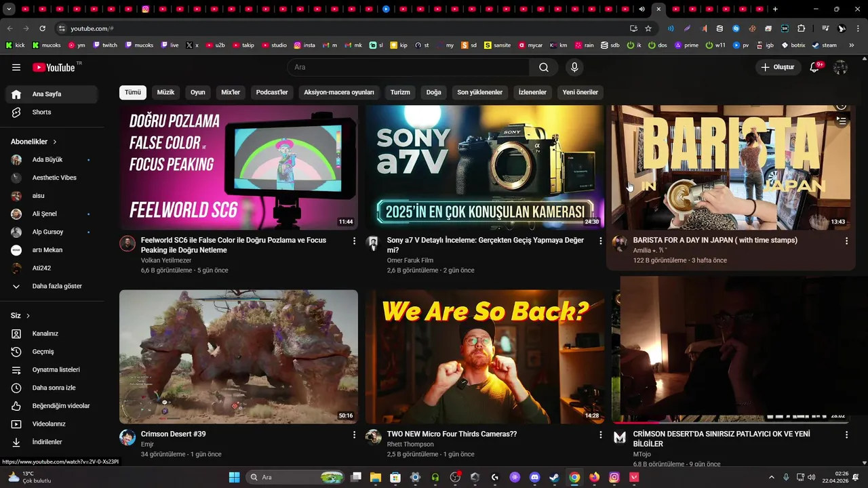Viewport: 868px width, 488px height.
Task: Open the YouTube hamburger guide menu
Action: [16, 67]
